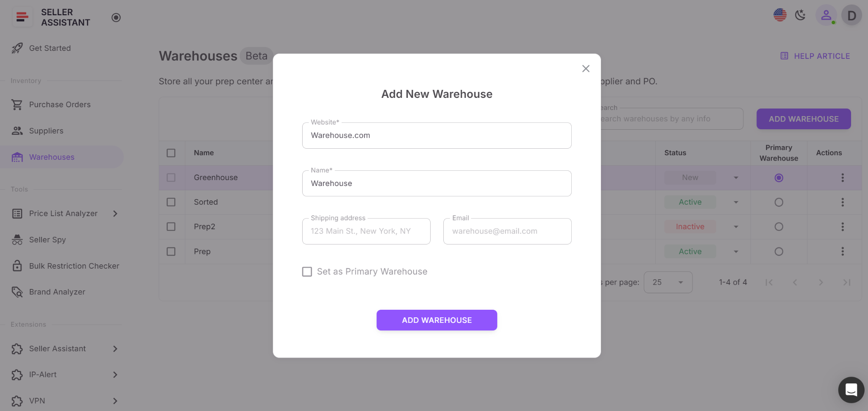
Task: Click the Get Started rocket icon
Action: click(x=17, y=48)
